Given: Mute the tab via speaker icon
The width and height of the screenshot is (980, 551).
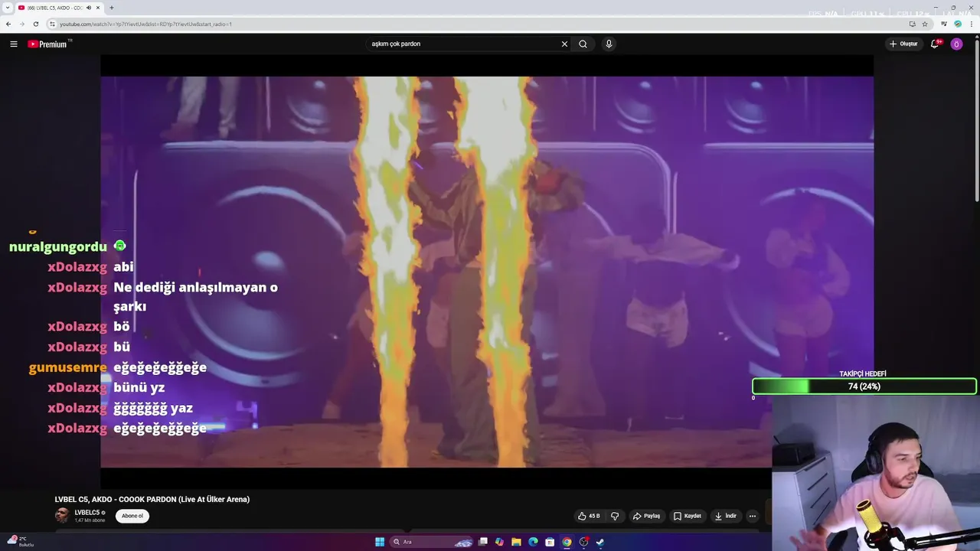Looking at the screenshot, I should (89, 8).
